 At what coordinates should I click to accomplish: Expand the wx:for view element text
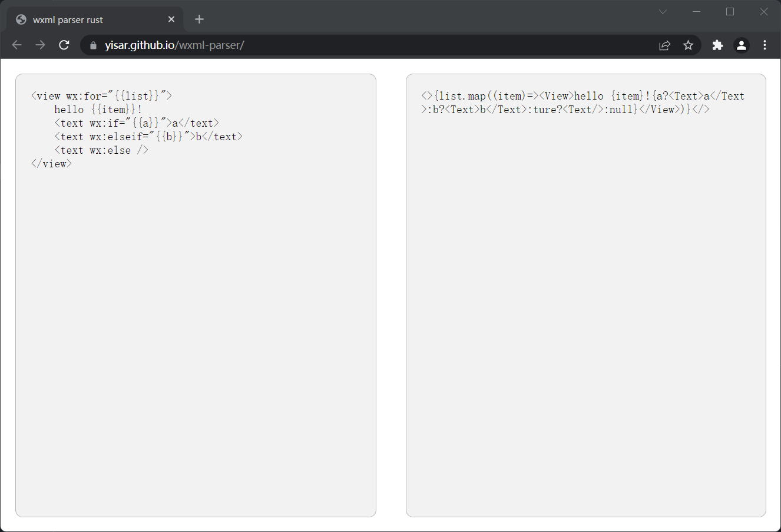(x=101, y=95)
